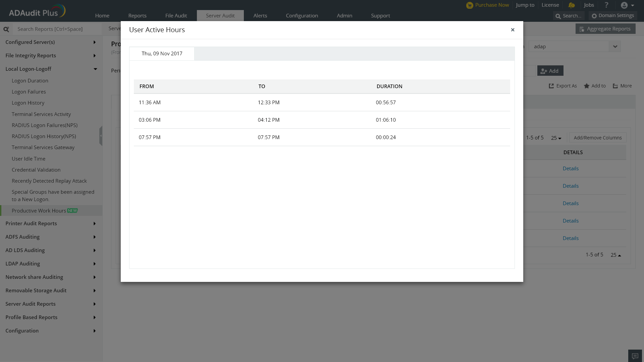
Task: Click the Aggregate Reports button
Action: coord(605,29)
